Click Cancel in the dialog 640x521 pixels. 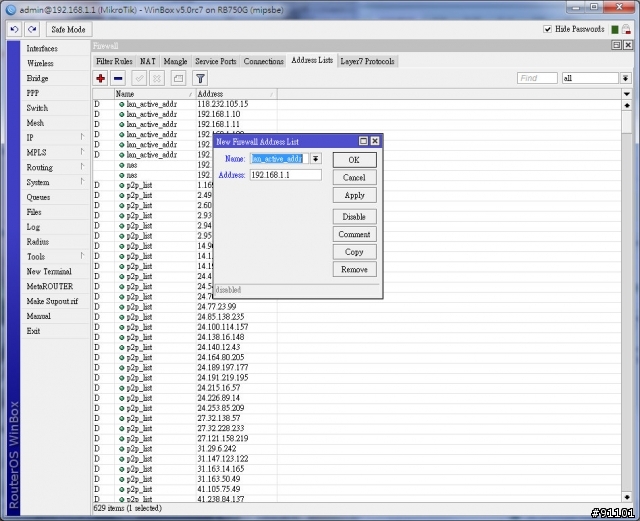354,178
